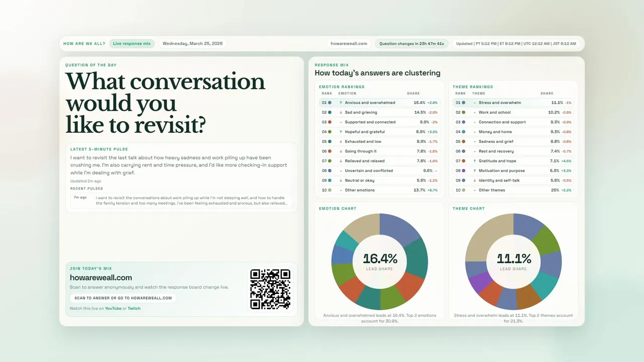Click the down arrow beside Identity and self-talk
This screenshot has width=644, height=362.
pos(475,180)
